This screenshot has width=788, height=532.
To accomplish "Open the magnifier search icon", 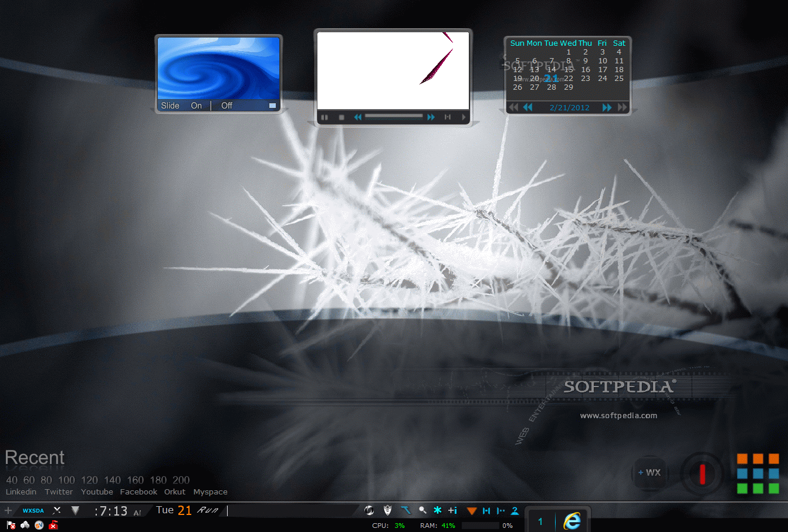I will (x=422, y=510).
